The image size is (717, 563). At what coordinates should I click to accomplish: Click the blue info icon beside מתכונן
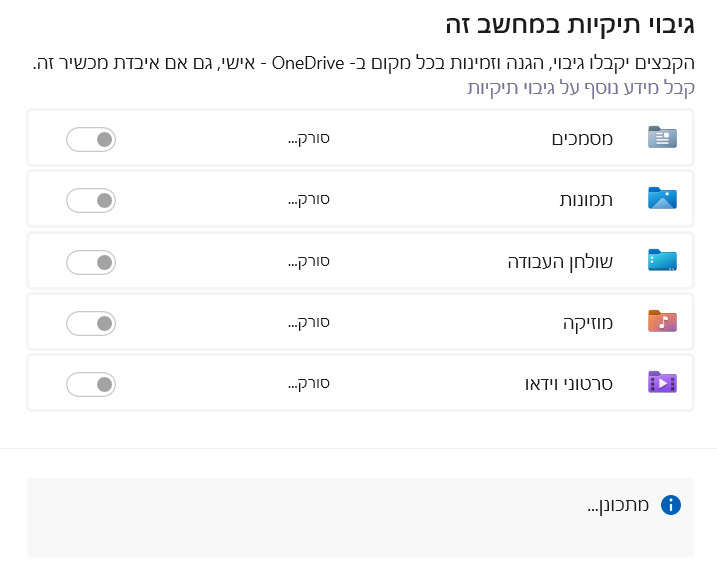(671, 505)
